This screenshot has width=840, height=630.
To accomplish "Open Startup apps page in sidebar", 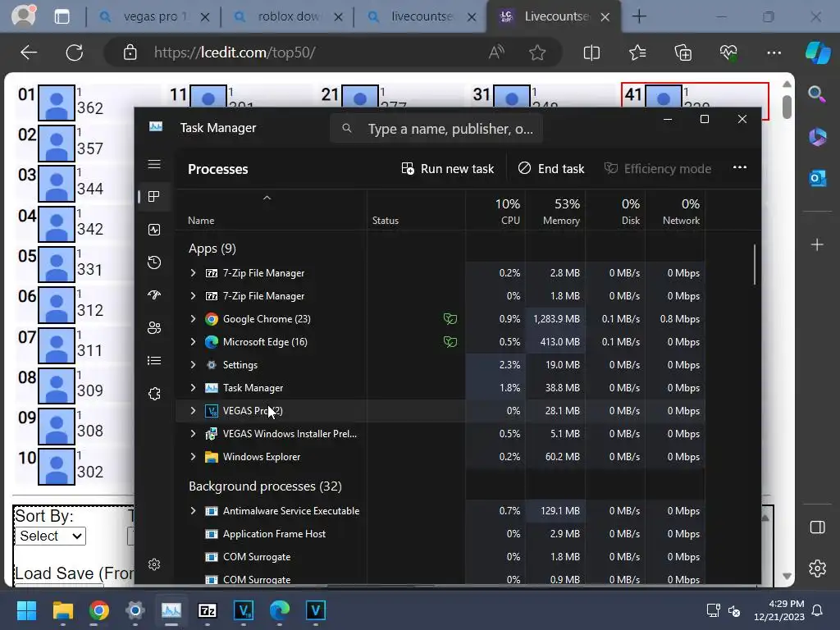I will coord(154,295).
